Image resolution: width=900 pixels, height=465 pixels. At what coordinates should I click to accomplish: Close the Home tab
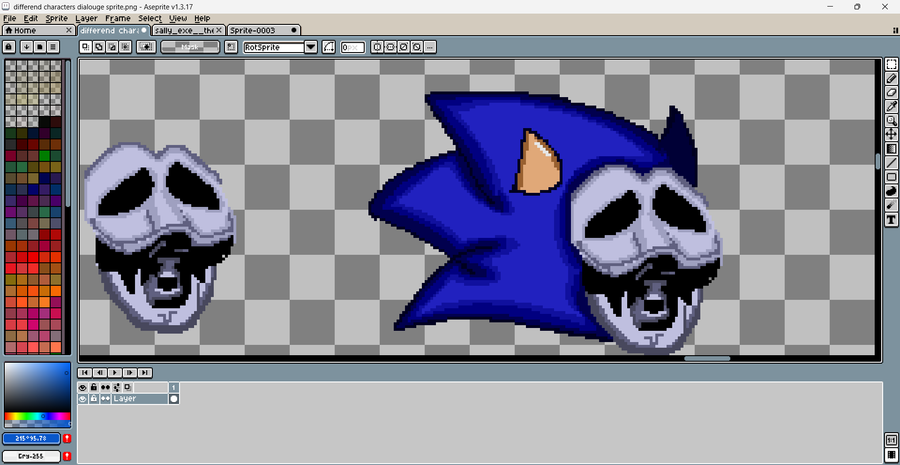pyautogui.click(x=69, y=30)
